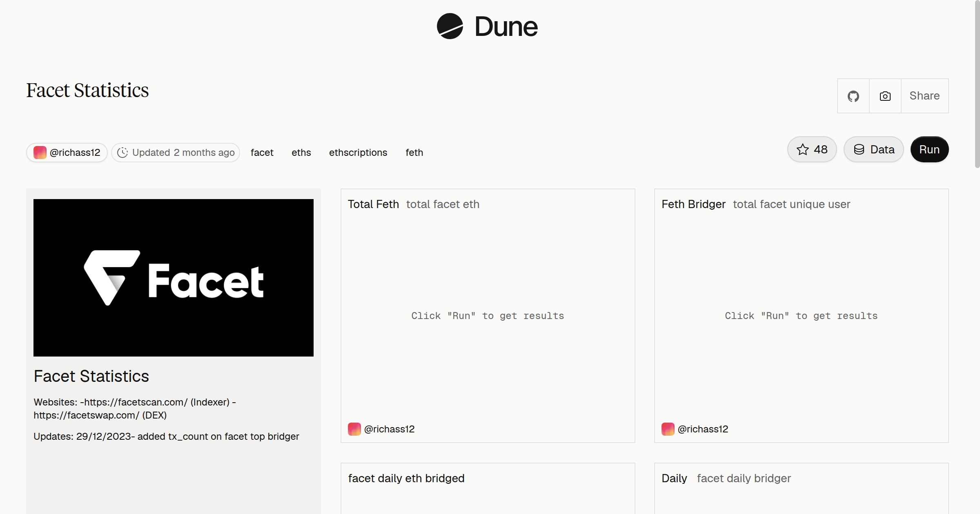Click 'total facet eth' subtitle
980x514 pixels.
tap(443, 204)
